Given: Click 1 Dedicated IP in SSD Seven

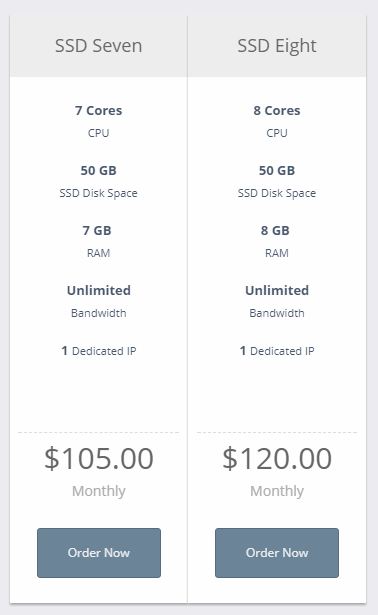Looking at the screenshot, I should click(99, 351).
